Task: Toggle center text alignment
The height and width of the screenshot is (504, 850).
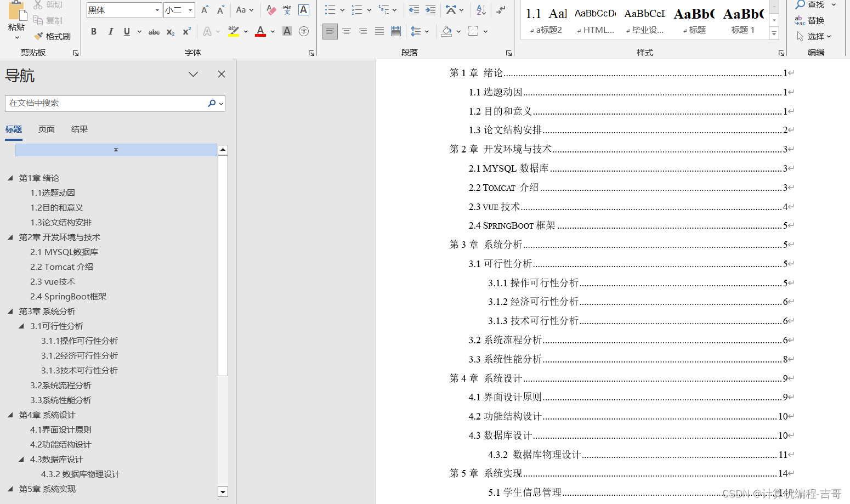Action: click(x=347, y=31)
